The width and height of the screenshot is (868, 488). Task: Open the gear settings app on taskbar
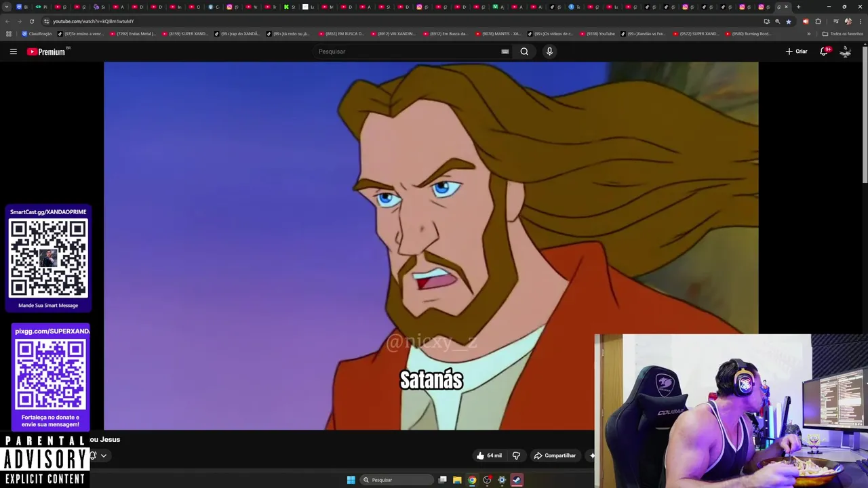point(502,480)
